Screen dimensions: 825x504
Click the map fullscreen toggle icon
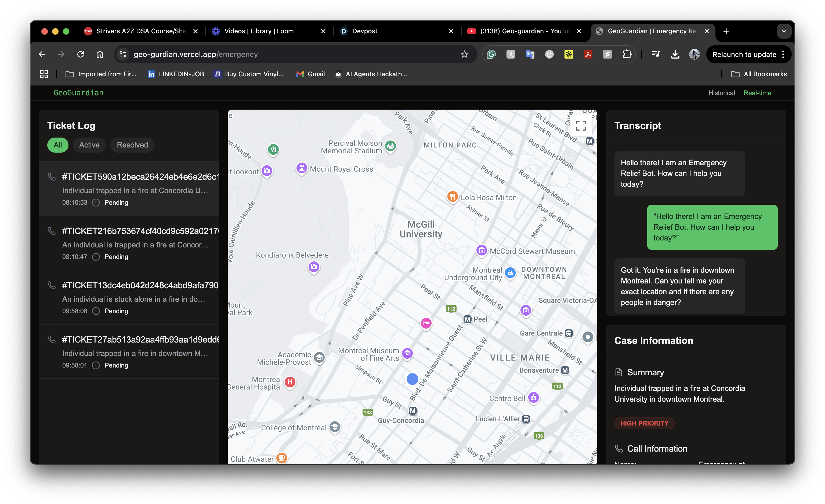[x=581, y=125]
